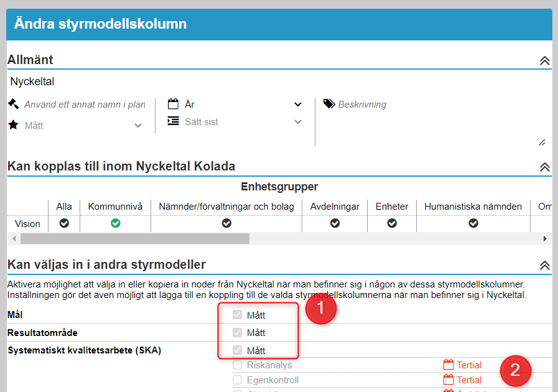The image size is (558, 392).
Task: Collapse Kan kopplas till inom Nyckeltal Kolada section
Action: click(544, 167)
